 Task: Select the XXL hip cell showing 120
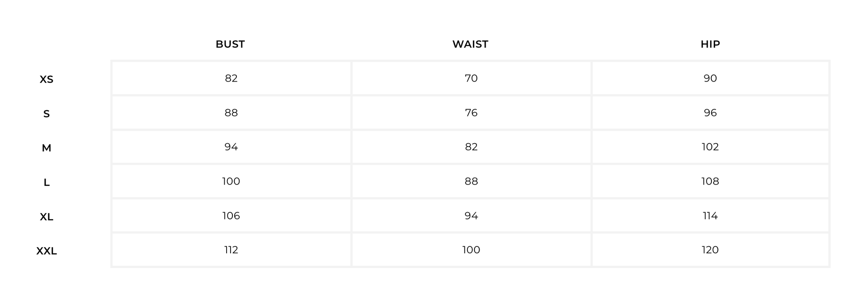pyautogui.click(x=710, y=250)
